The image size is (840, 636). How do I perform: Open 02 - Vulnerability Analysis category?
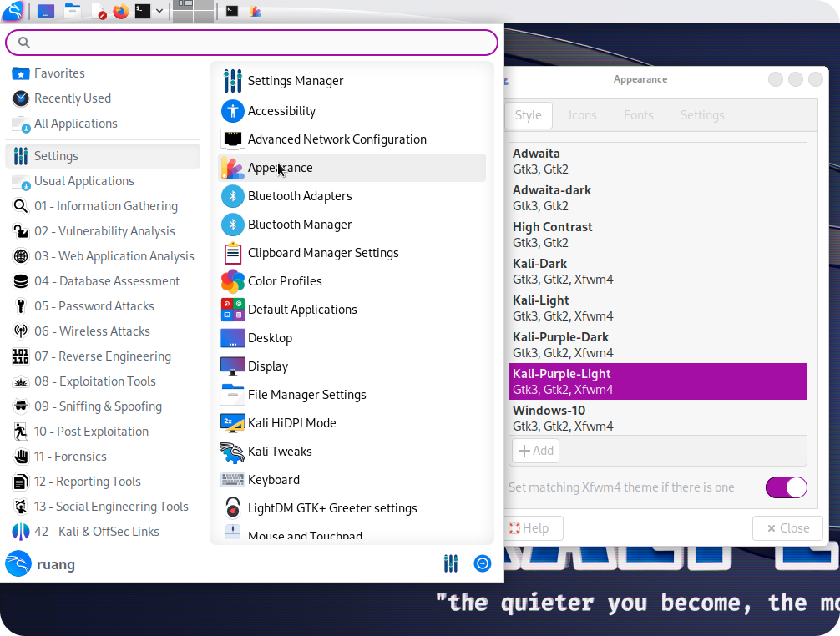click(103, 231)
